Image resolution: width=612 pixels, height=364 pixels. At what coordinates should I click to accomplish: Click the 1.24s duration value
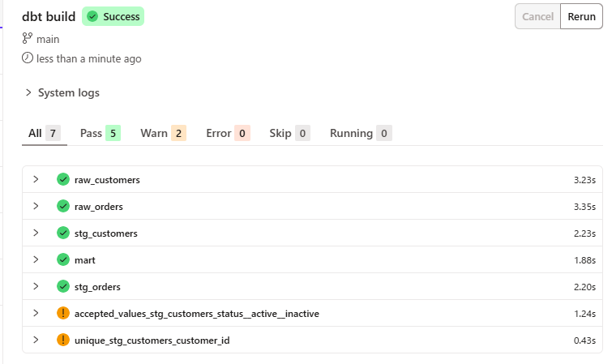[584, 314]
